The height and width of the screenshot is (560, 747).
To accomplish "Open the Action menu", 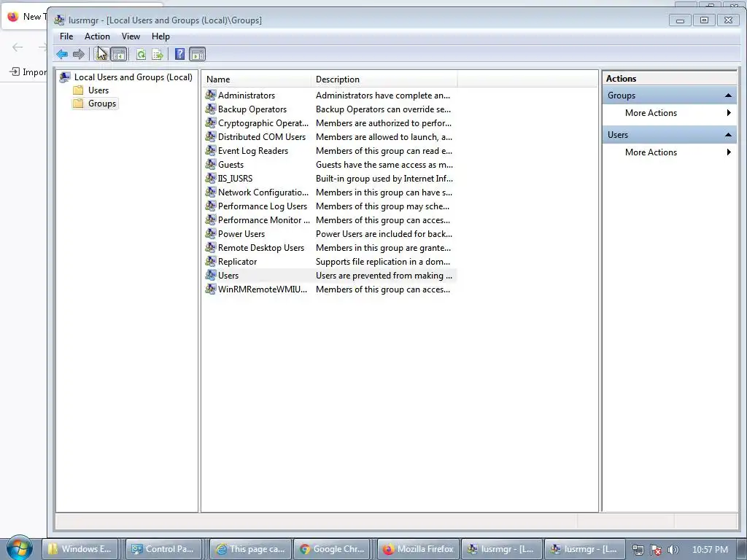I will pyautogui.click(x=97, y=36).
